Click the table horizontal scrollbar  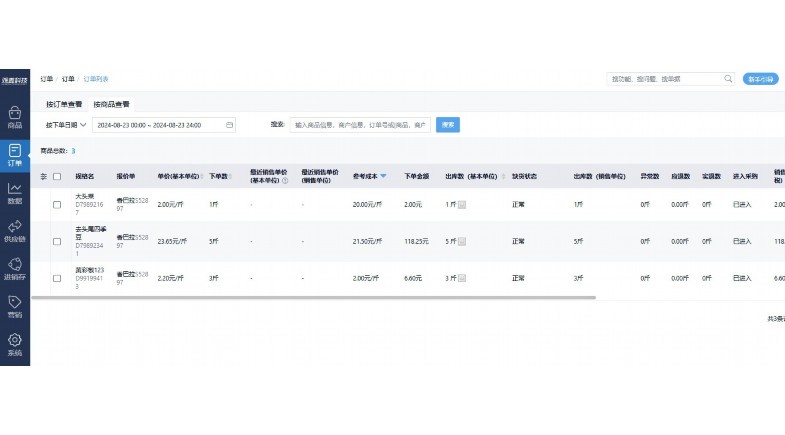point(313,297)
